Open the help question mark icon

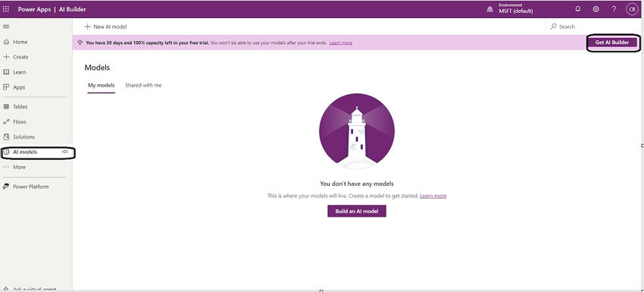point(614,9)
